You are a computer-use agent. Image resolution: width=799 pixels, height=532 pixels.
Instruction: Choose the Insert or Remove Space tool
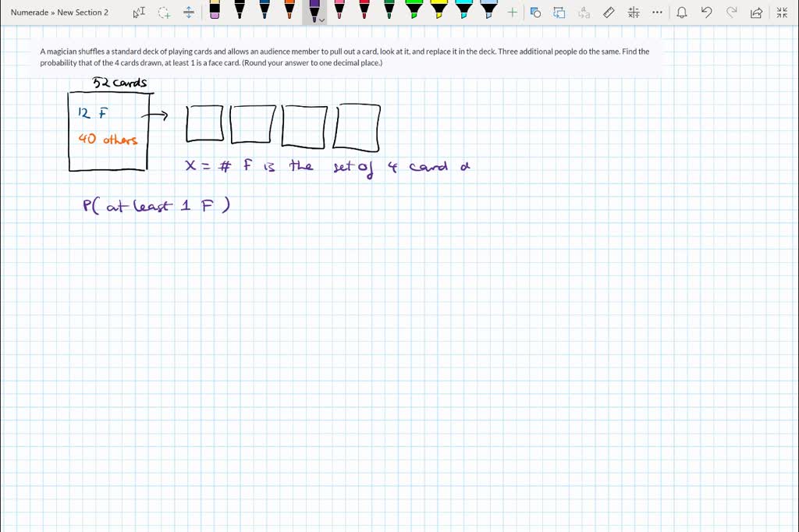(x=189, y=12)
